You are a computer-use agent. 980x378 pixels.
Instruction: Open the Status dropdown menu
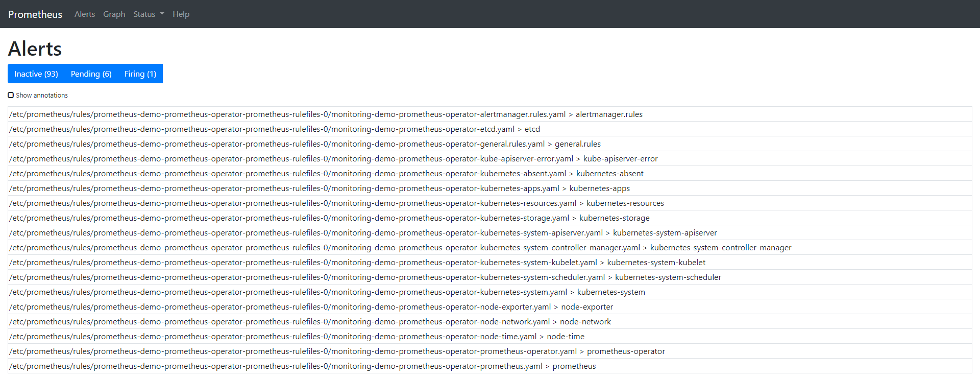point(149,14)
